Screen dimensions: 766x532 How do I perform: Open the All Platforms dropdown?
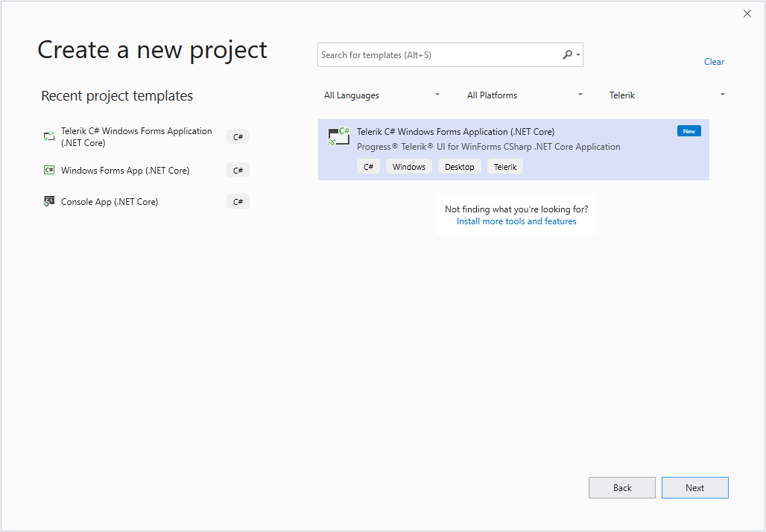(x=525, y=95)
